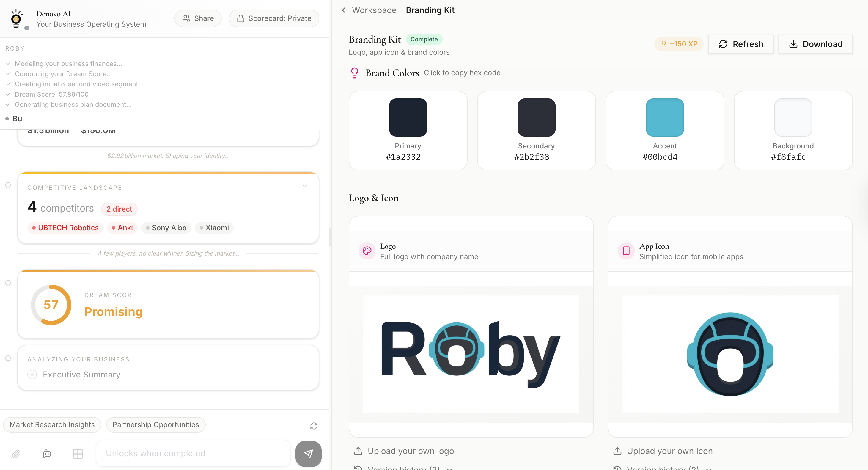
Task: Open the grid layout icon
Action: [x=78, y=454]
